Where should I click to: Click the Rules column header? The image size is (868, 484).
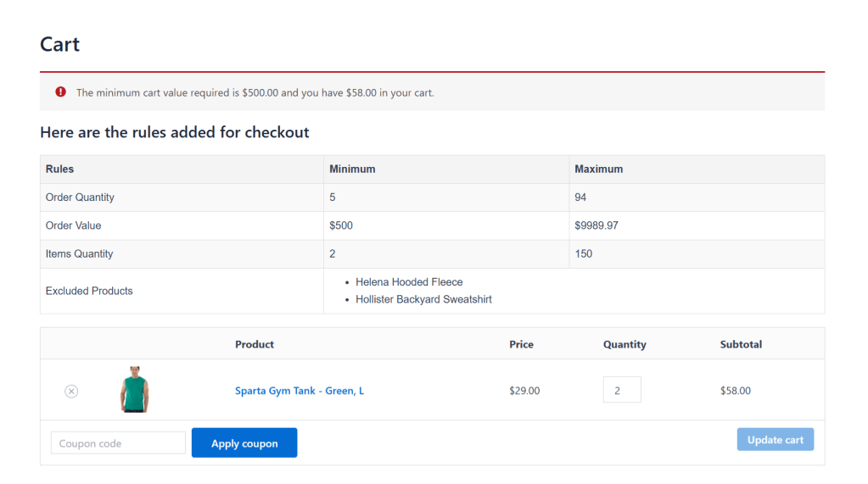pos(59,169)
